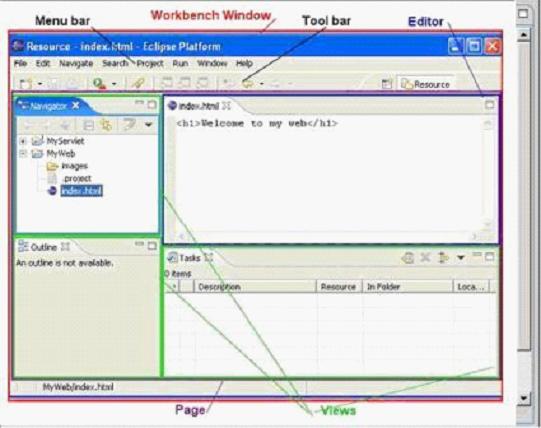Click the editor's vertical scrollbar
Image resolution: width=541 pixels, height=428 pixels.
(x=488, y=174)
